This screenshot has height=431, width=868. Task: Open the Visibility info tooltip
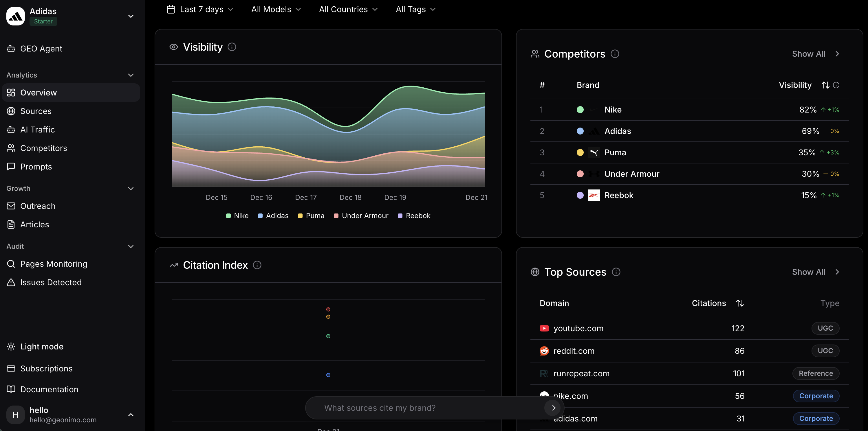(232, 47)
